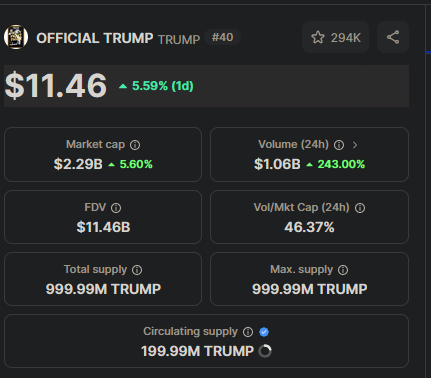431x378 pixels.
Task: Click the Circulating supply label
Action: [190, 331]
